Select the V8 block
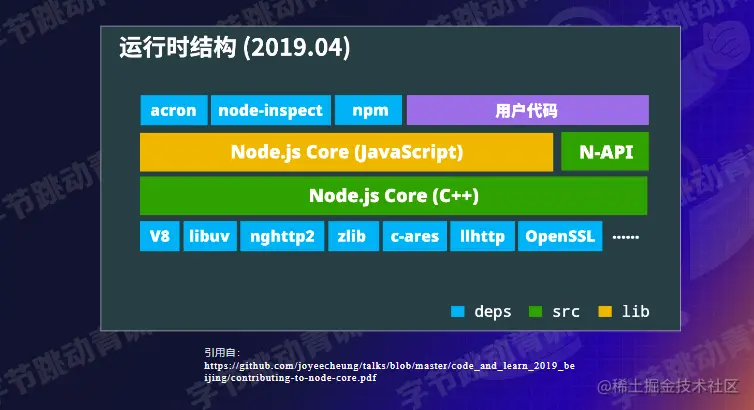Image resolution: width=754 pixels, height=410 pixels. pos(160,236)
